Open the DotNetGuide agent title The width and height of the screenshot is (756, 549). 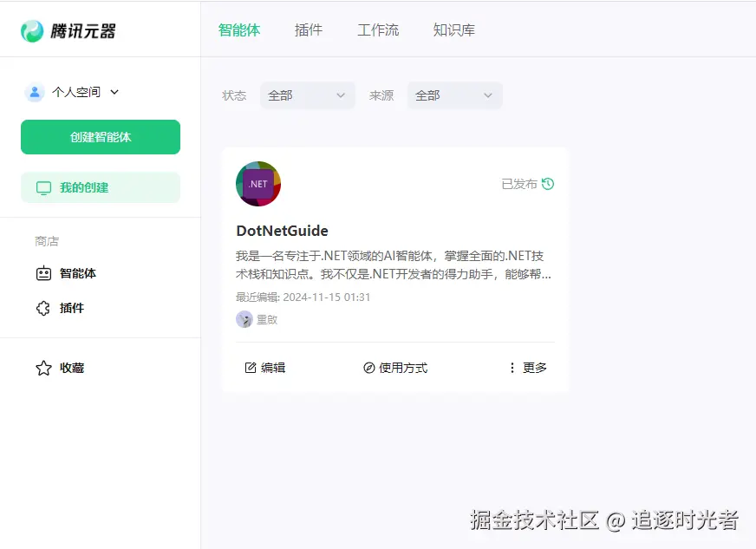[x=282, y=231]
